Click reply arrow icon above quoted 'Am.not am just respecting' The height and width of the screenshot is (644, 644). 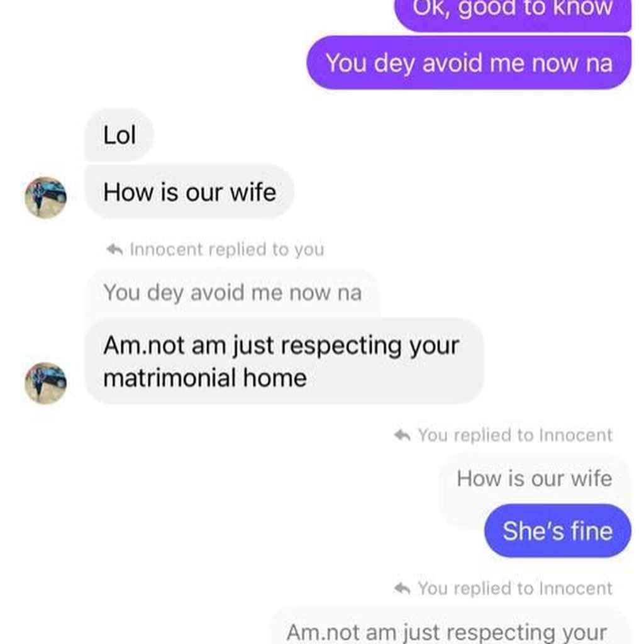point(402,589)
